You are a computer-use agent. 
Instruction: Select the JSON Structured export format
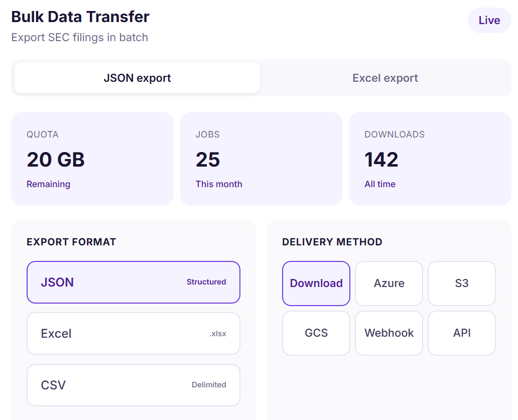click(134, 283)
